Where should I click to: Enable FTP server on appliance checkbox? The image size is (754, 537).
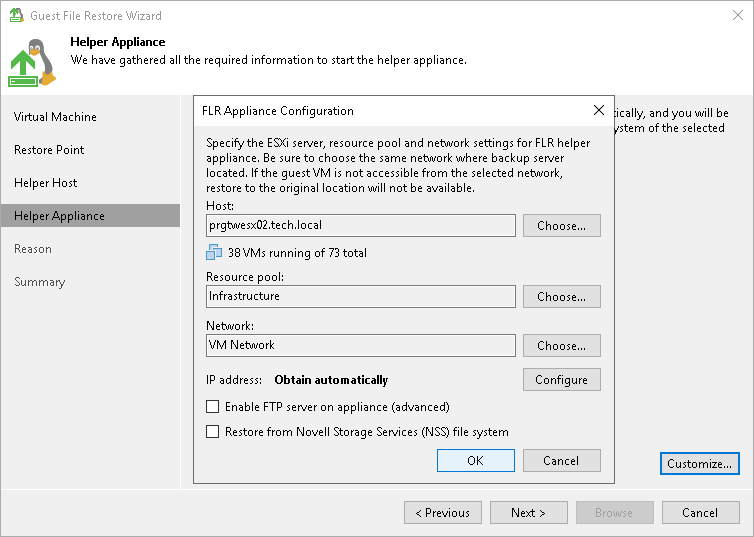coord(213,407)
